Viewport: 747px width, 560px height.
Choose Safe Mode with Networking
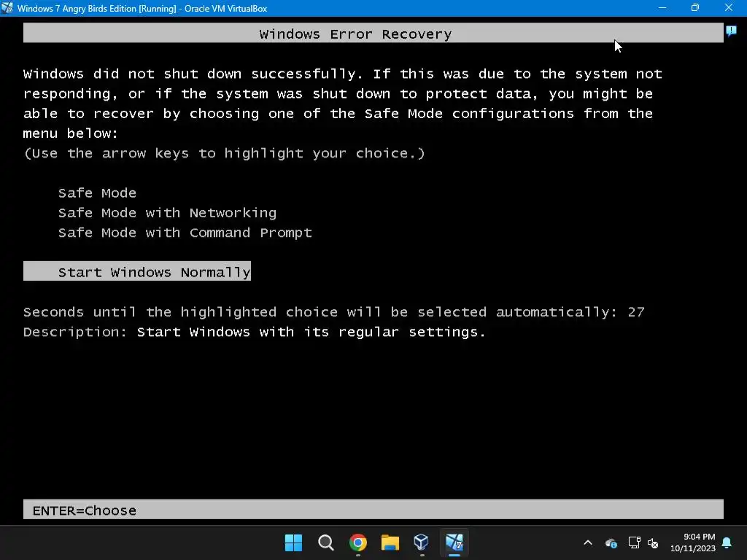(x=167, y=213)
